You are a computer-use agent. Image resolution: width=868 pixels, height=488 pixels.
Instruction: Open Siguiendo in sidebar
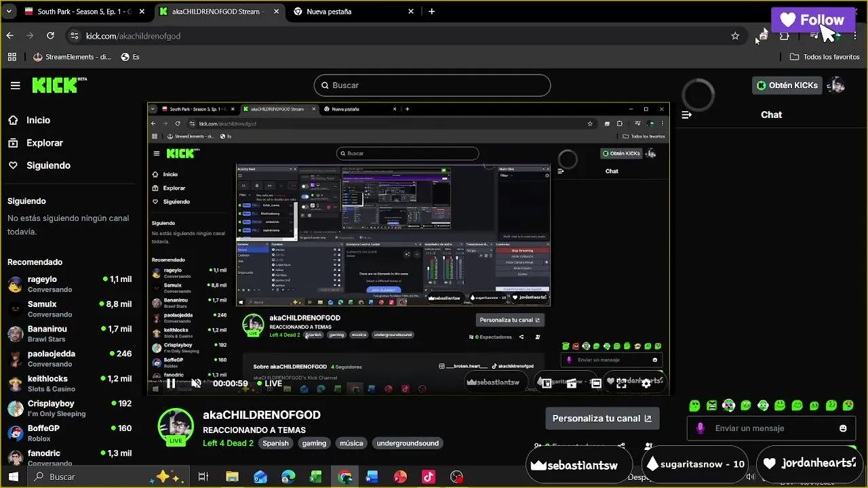point(48,165)
